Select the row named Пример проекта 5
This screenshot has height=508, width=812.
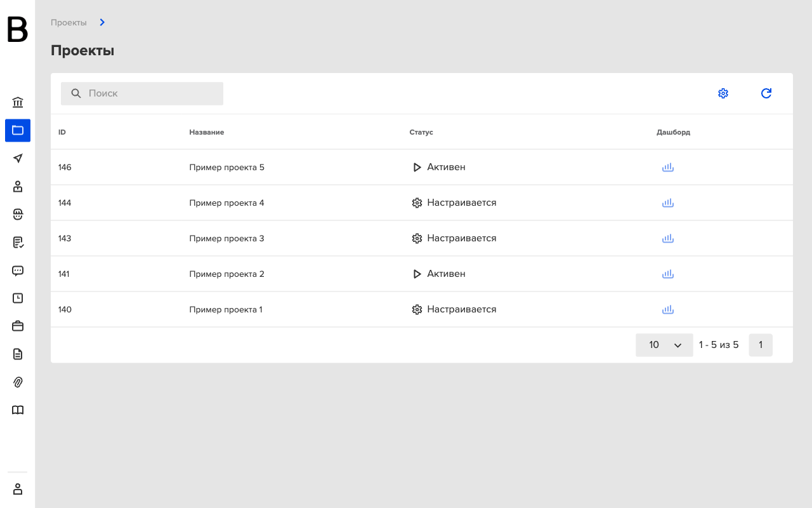click(x=422, y=168)
